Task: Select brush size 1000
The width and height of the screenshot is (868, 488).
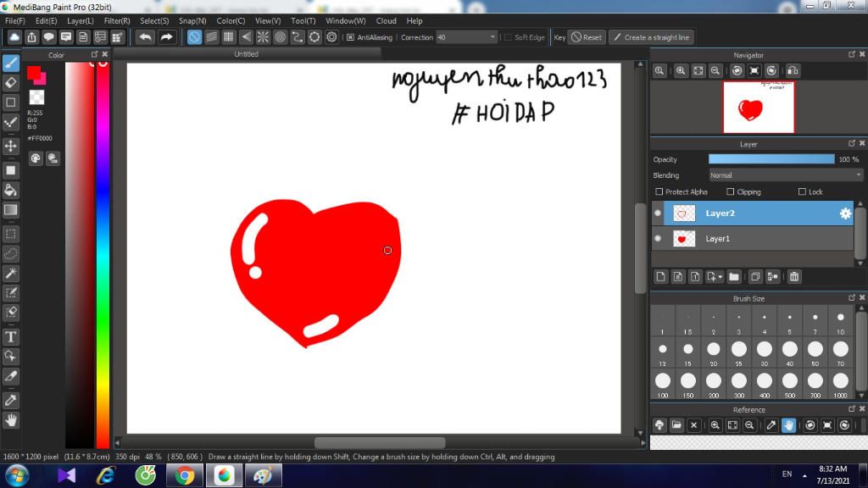Action: click(x=840, y=385)
